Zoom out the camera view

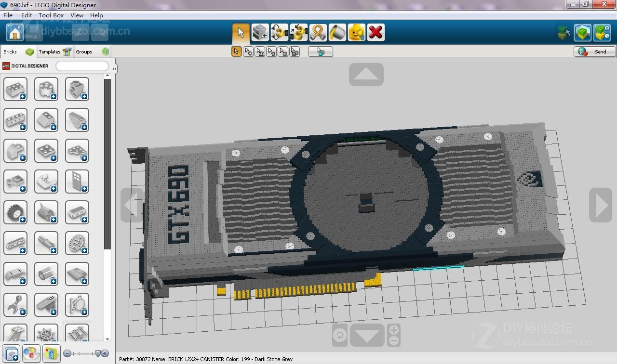[x=394, y=341]
